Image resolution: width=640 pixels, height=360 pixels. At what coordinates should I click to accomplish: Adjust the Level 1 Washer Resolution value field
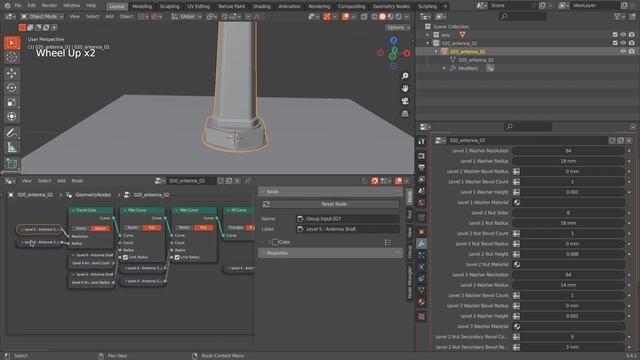569,151
